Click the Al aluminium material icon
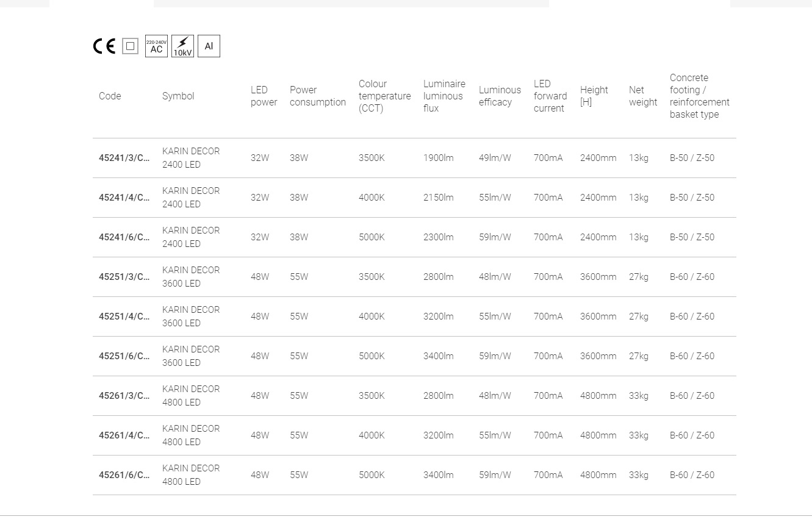The width and height of the screenshot is (812, 522). click(x=209, y=46)
